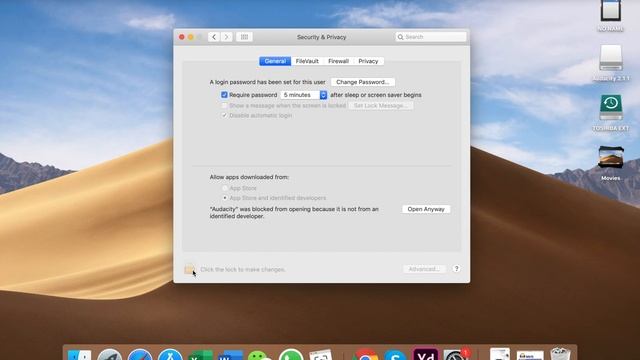Click the lock icon to make changes
Viewport: 640px width, 360px height.
click(x=189, y=269)
